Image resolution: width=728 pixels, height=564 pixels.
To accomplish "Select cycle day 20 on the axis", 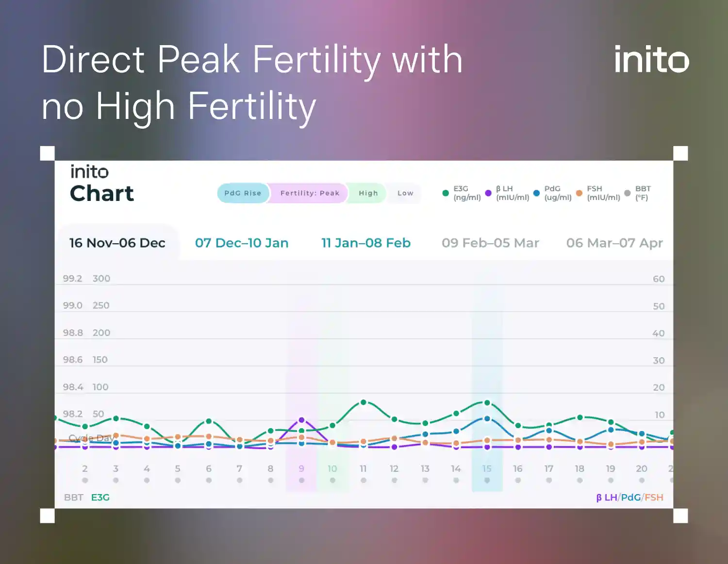I will tap(642, 468).
